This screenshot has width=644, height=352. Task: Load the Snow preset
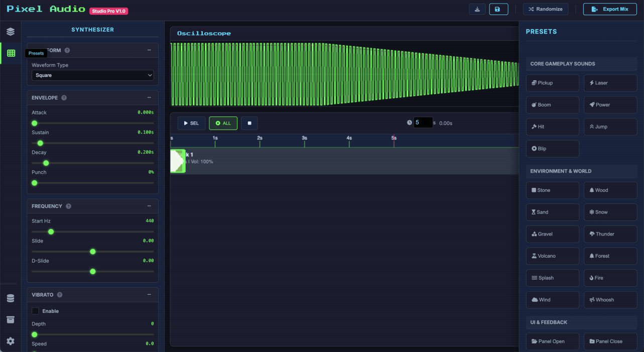click(x=610, y=212)
